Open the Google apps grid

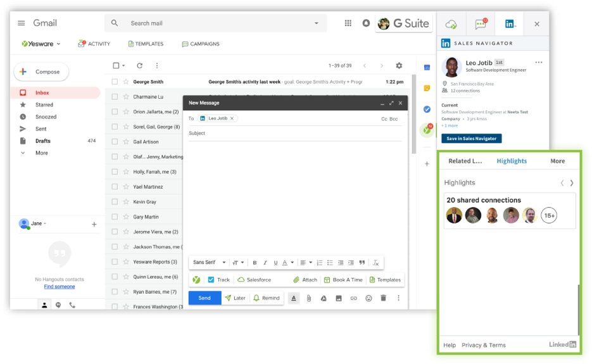[x=348, y=23]
